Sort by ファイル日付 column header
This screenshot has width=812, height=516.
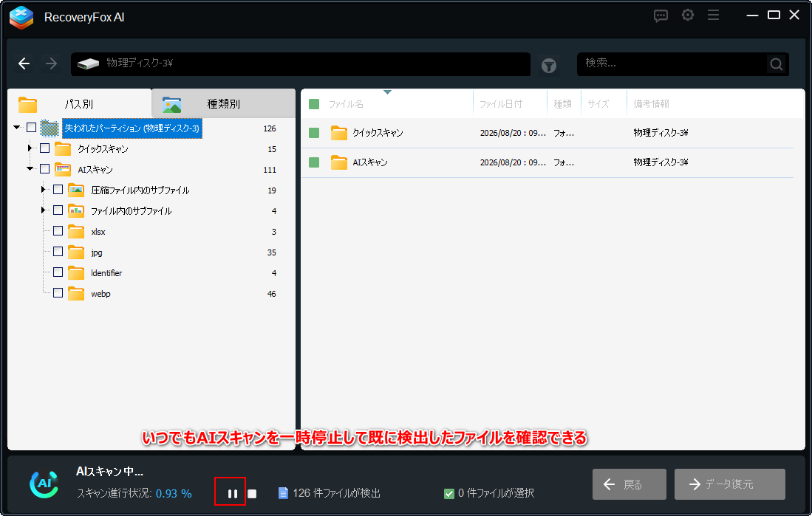click(x=501, y=104)
